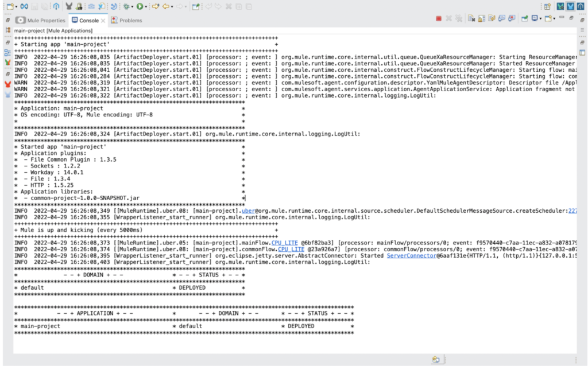Click the Debug bug icon in top toolbar
The width and height of the screenshot is (588, 366).
pyautogui.click(x=125, y=6)
